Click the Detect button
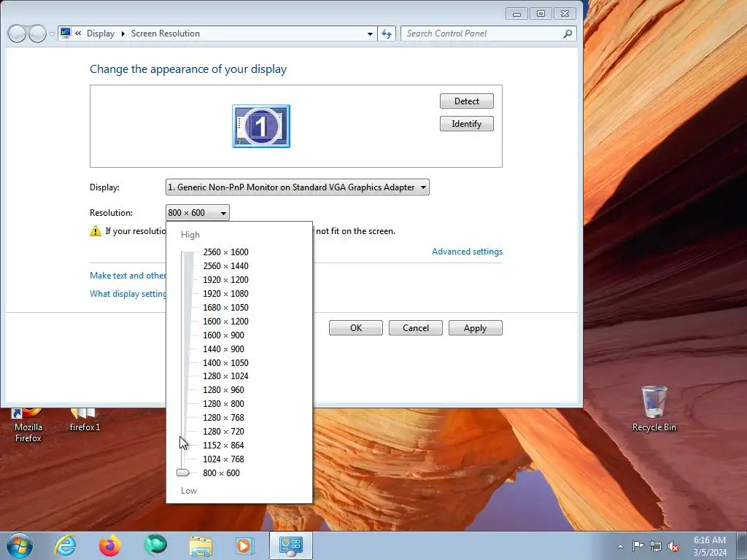This screenshot has height=560, width=747. pos(466,101)
